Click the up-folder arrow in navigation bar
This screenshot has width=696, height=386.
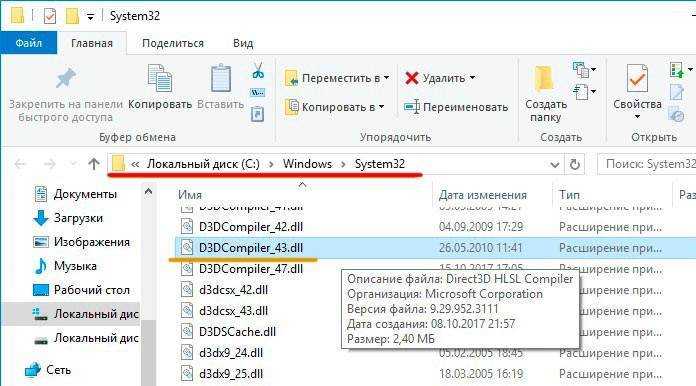[x=94, y=164]
